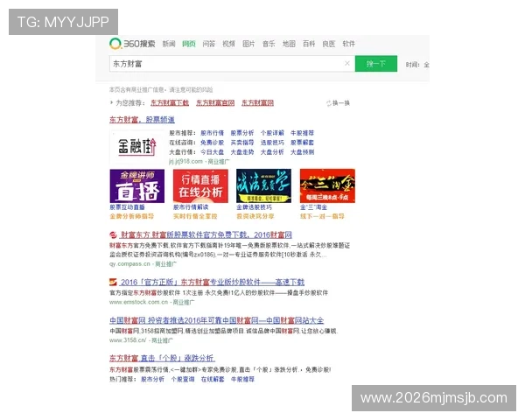
Task: Open result 财富东方 财富版股票软件官方免费下载
Action: (206, 234)
